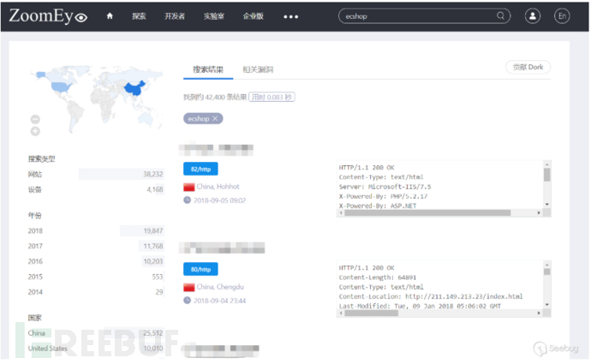The height and width of the screenshot is (364, 591).
Task: Switch to the 相关漏洞 tab
Action: click(258, 69)
